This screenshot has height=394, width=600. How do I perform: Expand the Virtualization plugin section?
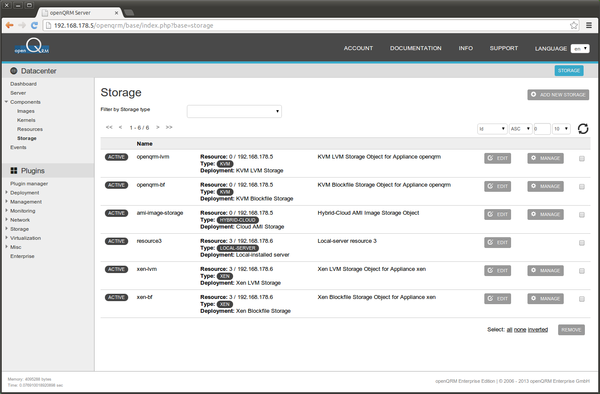pos(25,238)
